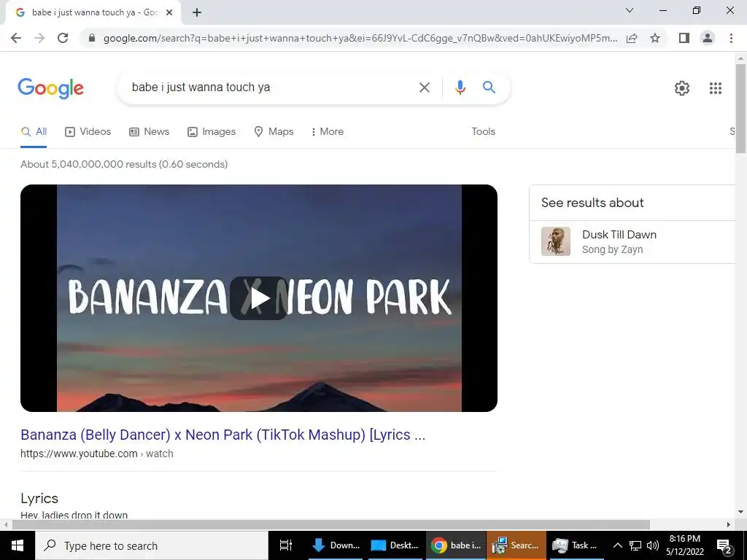The image size is (747, 560).
Task: Open the volume control in the tray
Action: [x=653, y=545]
